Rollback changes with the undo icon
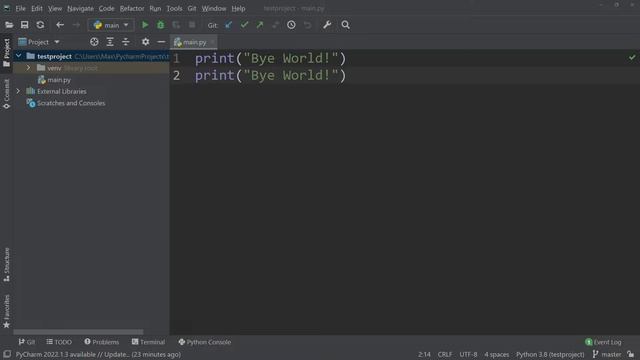 tap(307, 25)
